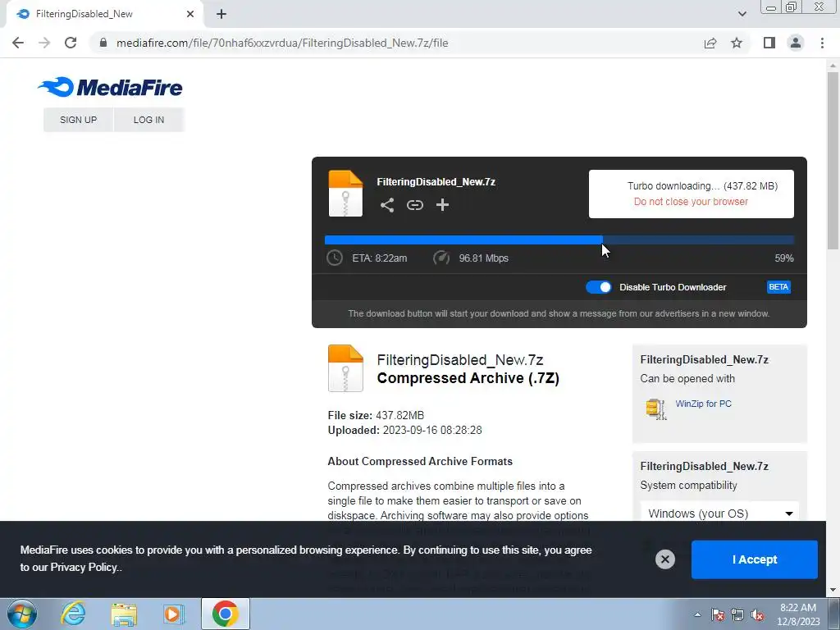This screenshot has height=630, width=840.
Task: Open the Chrome profile avatar
Action: pyautogui.click(x=796, y=43)
